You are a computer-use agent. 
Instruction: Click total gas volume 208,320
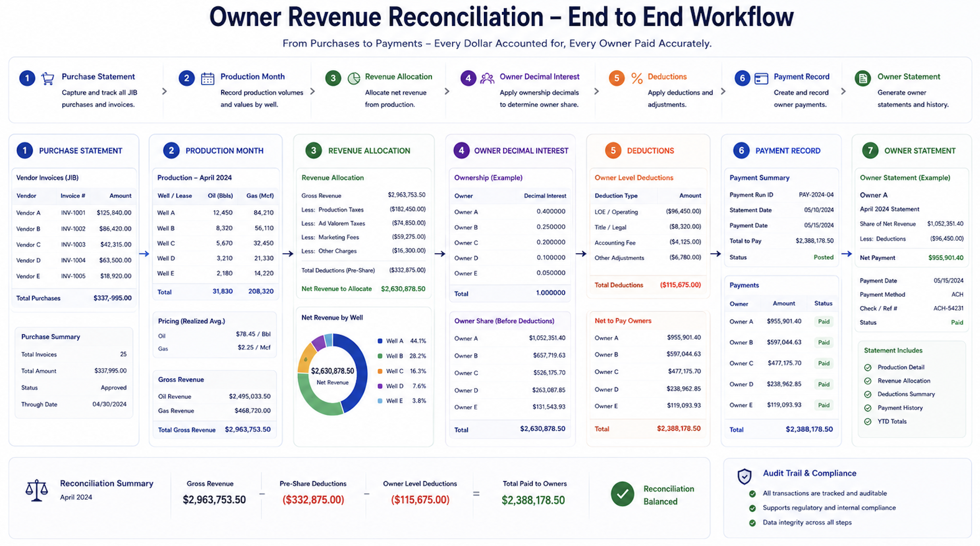tap(261, 292)
